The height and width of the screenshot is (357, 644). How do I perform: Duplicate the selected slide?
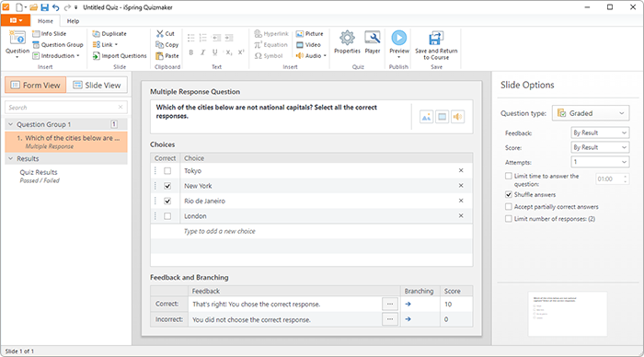[x=109, y=34]
